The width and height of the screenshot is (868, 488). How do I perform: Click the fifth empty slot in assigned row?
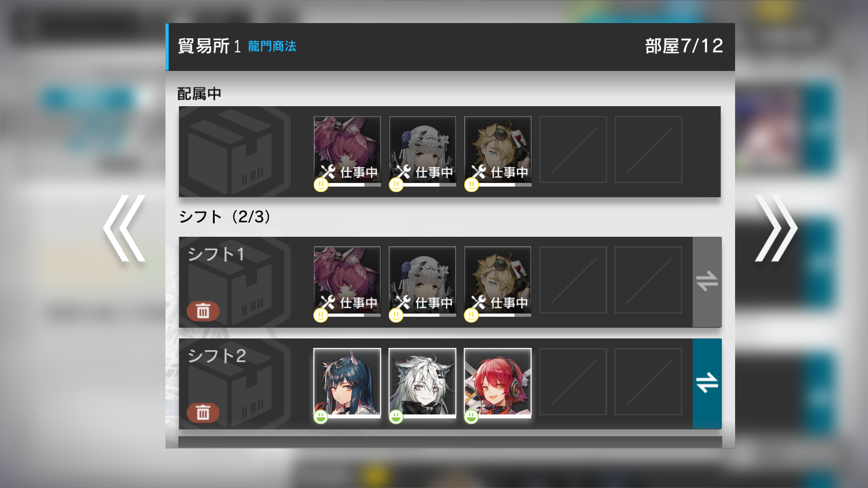(x=648, y=150)
